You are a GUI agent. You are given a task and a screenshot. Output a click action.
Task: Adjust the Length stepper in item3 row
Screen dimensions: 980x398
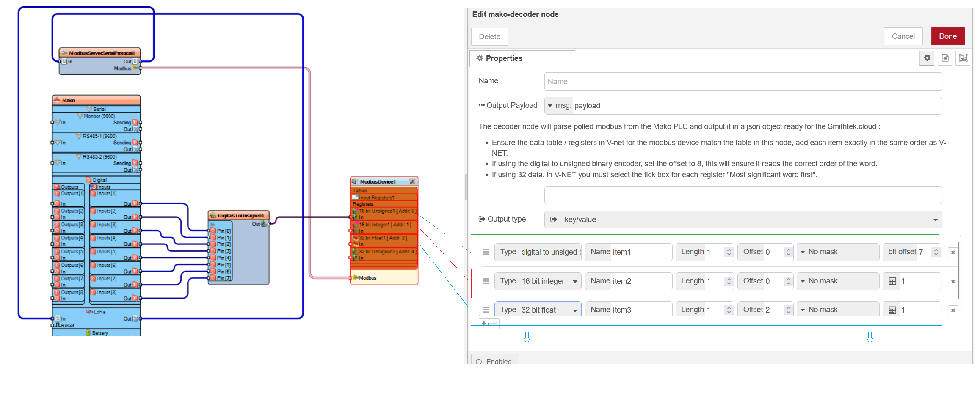point(729,310)
